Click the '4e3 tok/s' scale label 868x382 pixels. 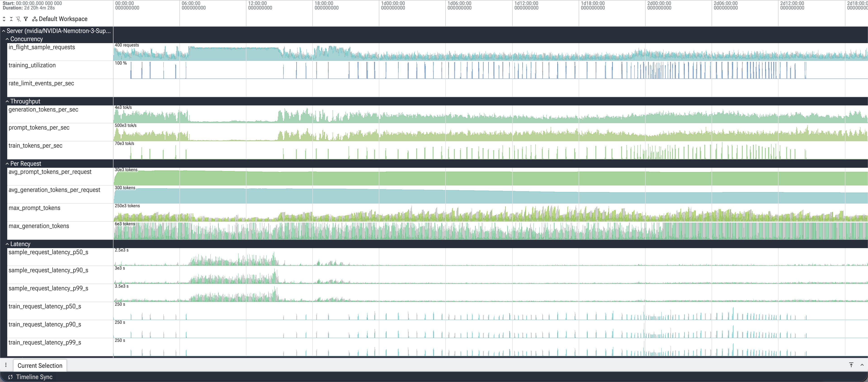(x=123, y=107)
